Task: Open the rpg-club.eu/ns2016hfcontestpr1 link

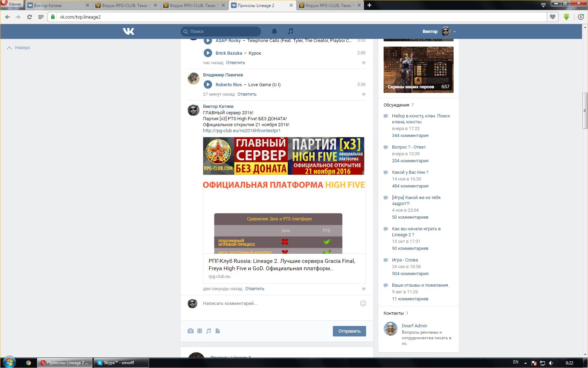Action: click(x=242, y=131)
